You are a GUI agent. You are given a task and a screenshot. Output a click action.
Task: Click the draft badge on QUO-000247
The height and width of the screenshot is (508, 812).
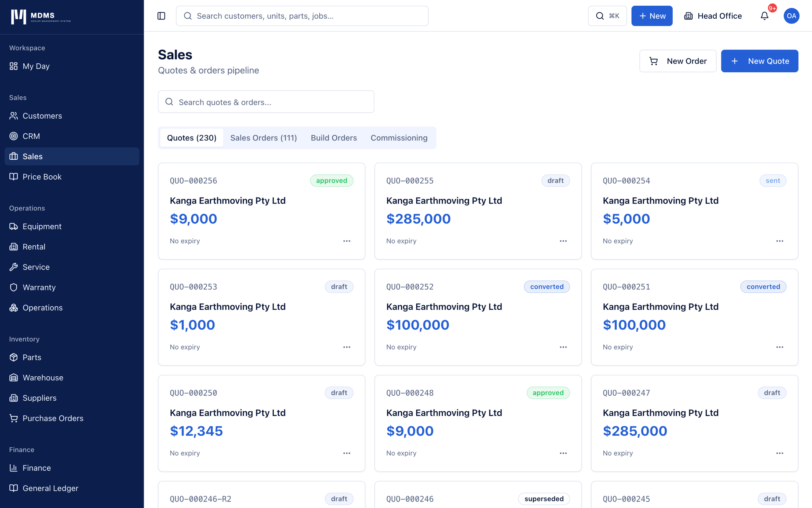pos(772,393)
